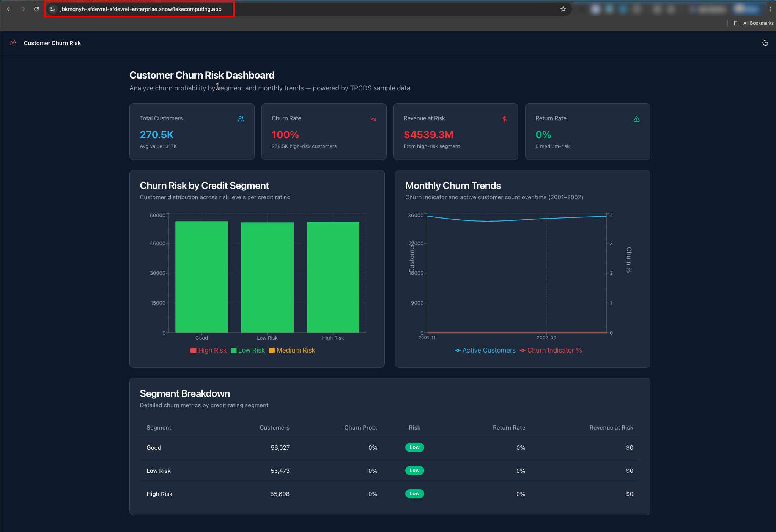Click the $4539.3M revenue value

pyautogui.click(x=428, y=135)
